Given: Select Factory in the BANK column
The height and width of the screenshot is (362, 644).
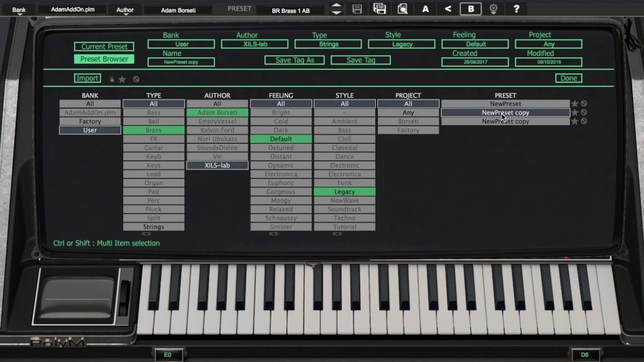Looking at the screenshot, I should point(90,121).
